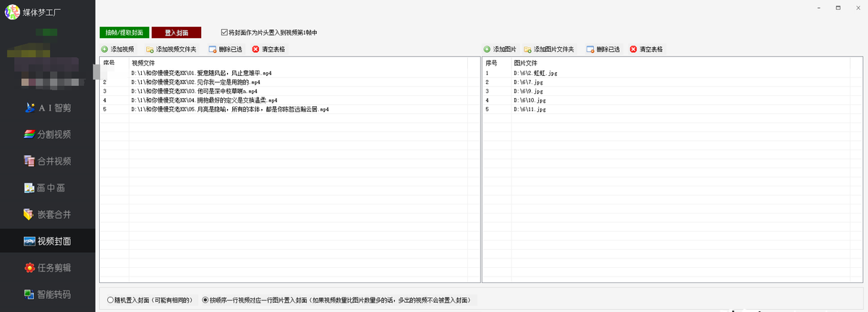Click the 图片文件 column header
This screenshot has height=312, width=868.
coord(681,63)
